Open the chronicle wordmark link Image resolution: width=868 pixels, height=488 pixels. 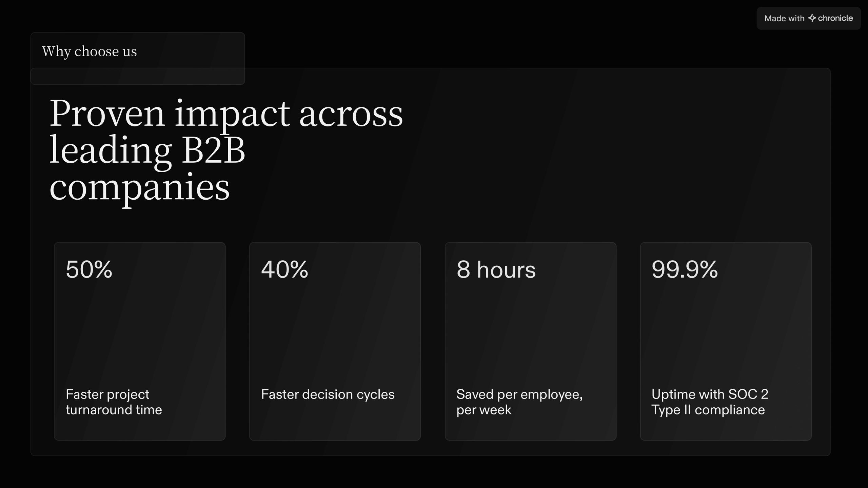point(835,18)
